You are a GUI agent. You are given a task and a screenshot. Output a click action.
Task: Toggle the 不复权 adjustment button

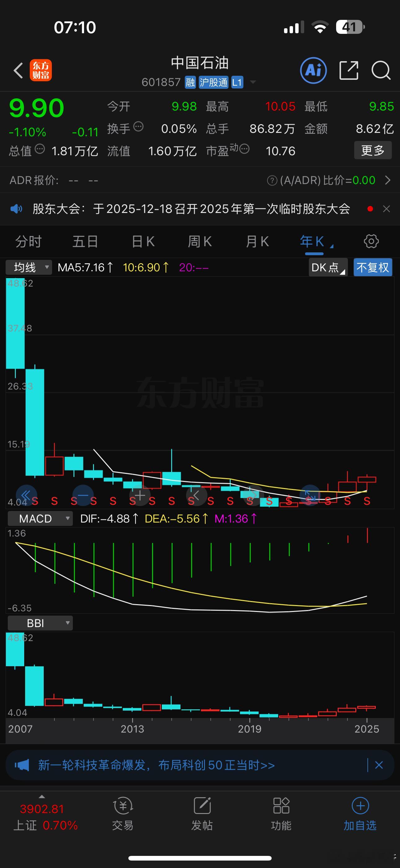click(x=373, y=268)
